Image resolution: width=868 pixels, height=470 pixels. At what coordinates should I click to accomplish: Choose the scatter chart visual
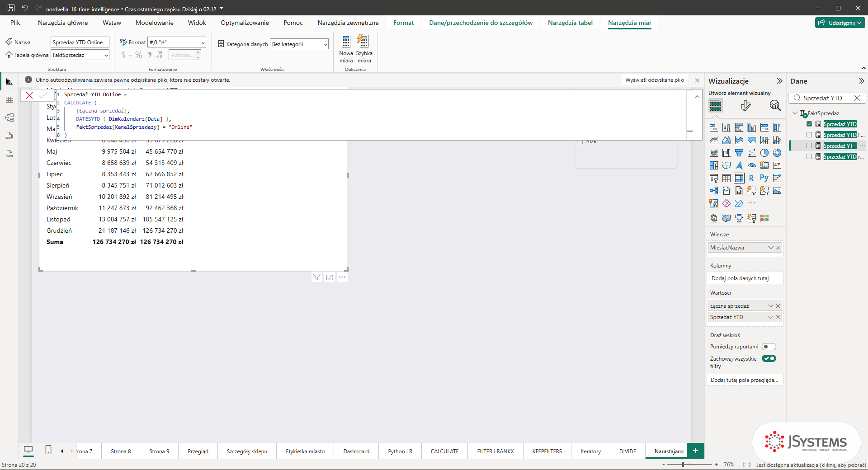pyautogui.click(x=751, y=153)
